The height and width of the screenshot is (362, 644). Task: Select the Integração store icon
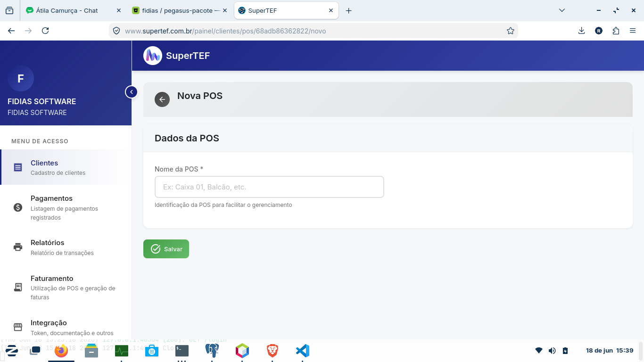point(18,327)
